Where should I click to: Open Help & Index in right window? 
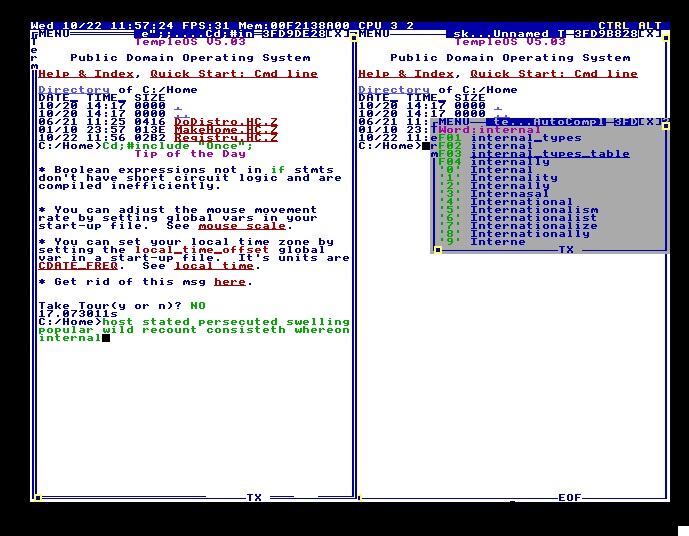point(406,74)
